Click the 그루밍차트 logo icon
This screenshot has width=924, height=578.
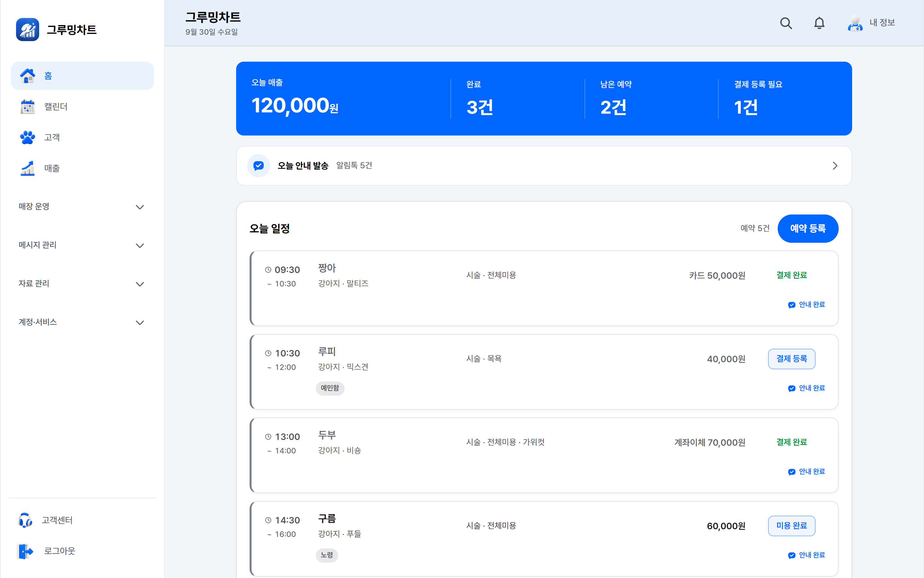click(28, 30)
